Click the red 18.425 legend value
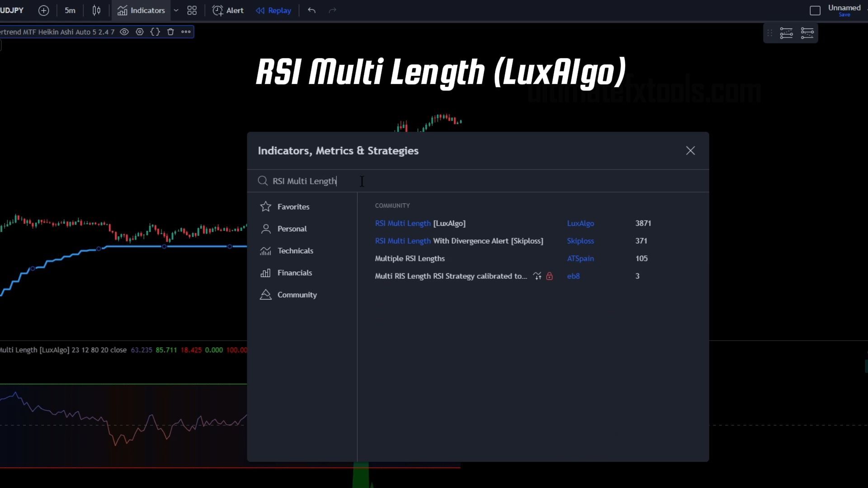This screenshot has height=488, width=868. tap(191, 350)
